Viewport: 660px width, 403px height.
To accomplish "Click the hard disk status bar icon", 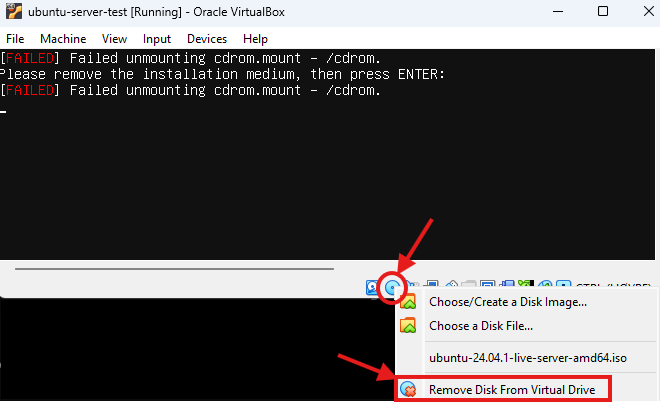I will tap(372, 287).
